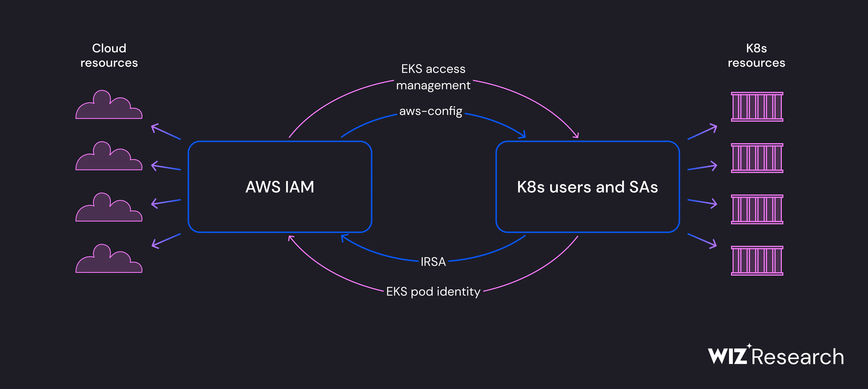Click the topmost container icon
This screenshot has width=868, height=389.
(x=757, y=106)
